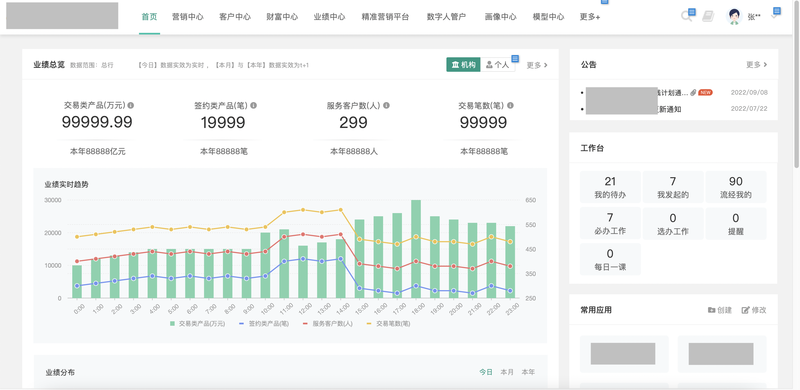Image resolution: width=800 pixels, height=390 pixels.
Task: Switch overview to 个人 view
Action: click(498, 65)
